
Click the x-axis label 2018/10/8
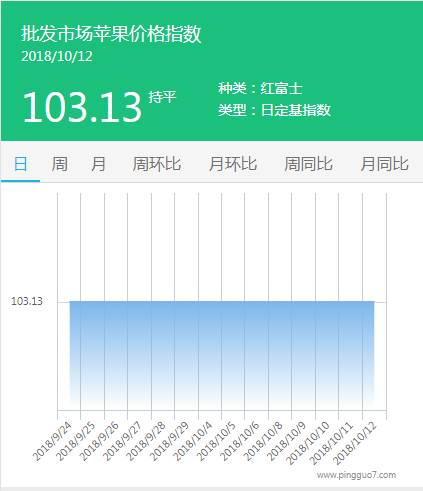[263, 441]
